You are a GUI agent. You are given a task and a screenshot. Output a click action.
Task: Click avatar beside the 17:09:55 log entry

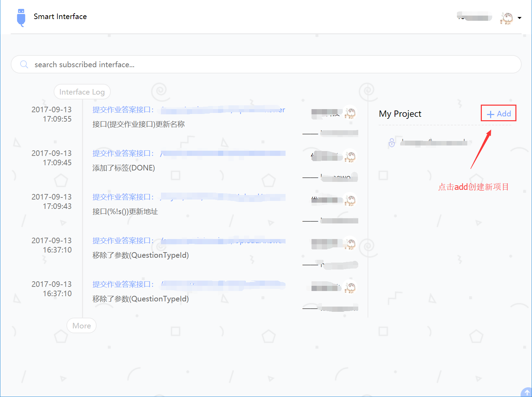pos(350,113)
